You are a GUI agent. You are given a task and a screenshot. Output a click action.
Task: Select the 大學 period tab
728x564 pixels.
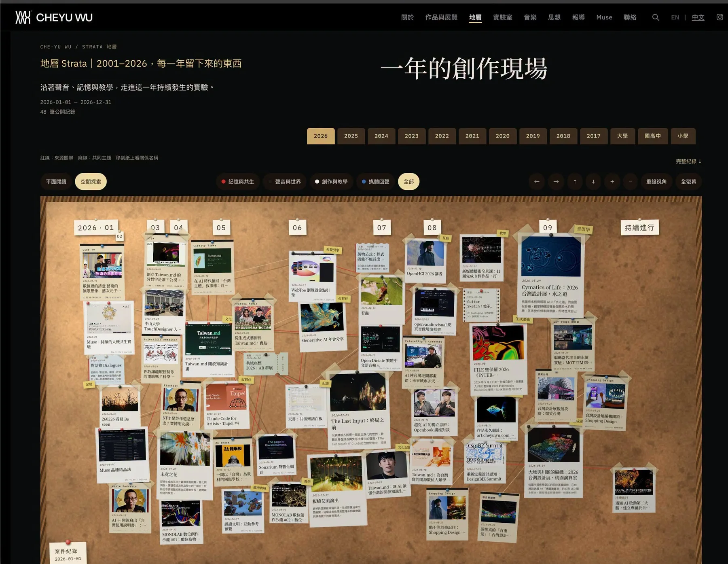pyautogui.click(x=622, y=136)
